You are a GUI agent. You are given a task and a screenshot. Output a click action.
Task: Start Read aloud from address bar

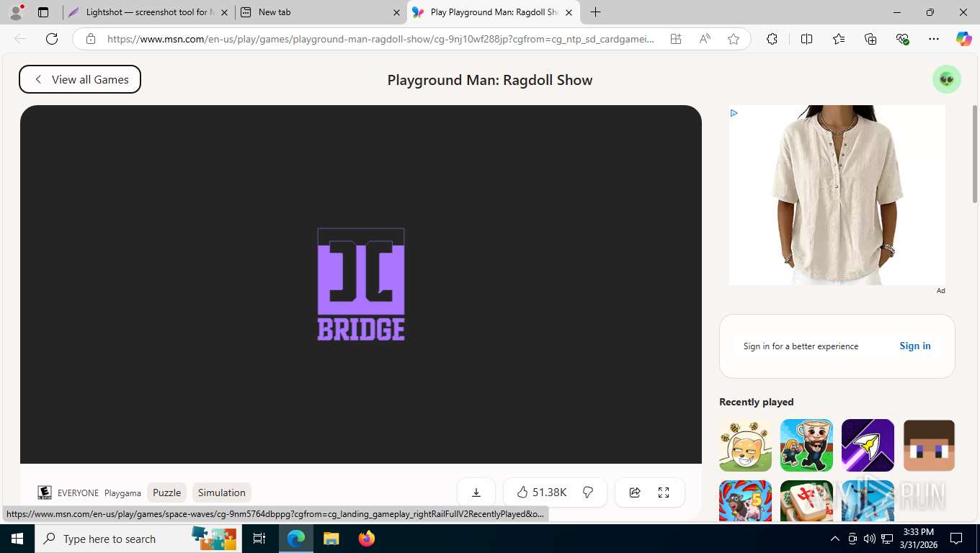[705, 39]
